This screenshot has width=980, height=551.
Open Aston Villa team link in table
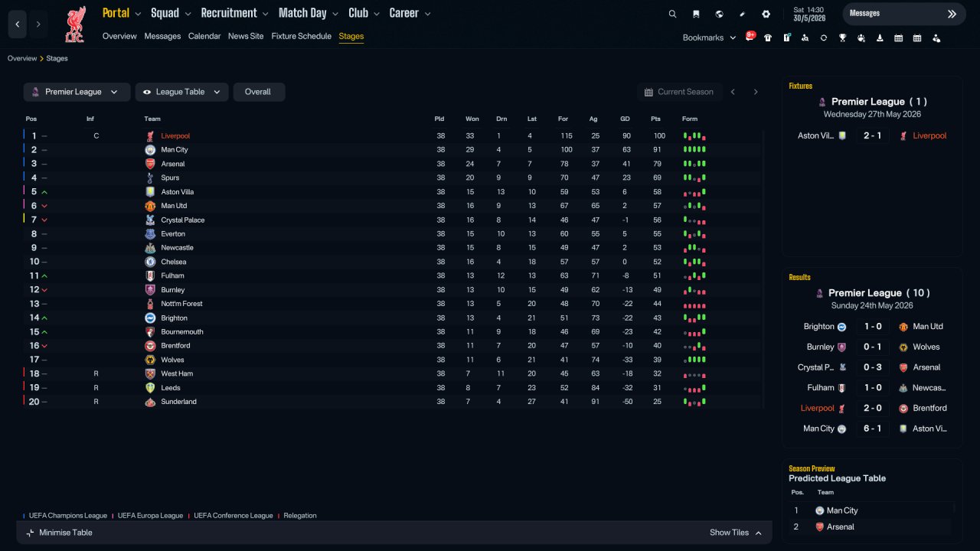point(178,192)
